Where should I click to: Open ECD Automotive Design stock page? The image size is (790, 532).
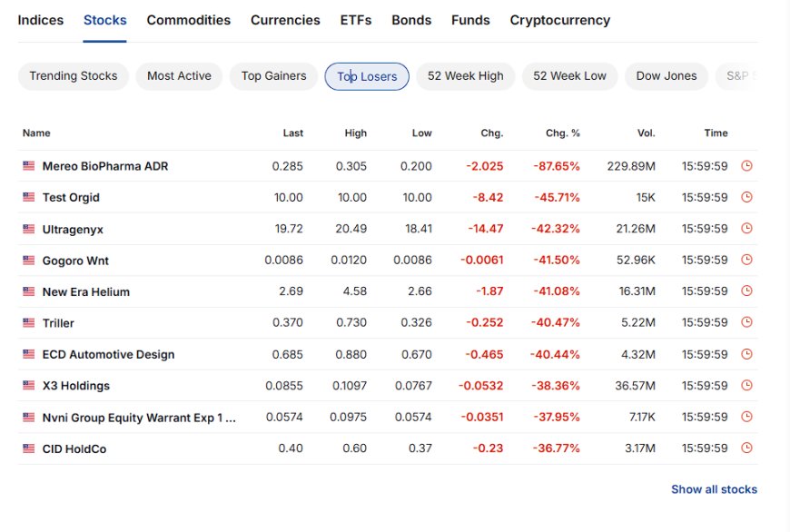point(108,355)
